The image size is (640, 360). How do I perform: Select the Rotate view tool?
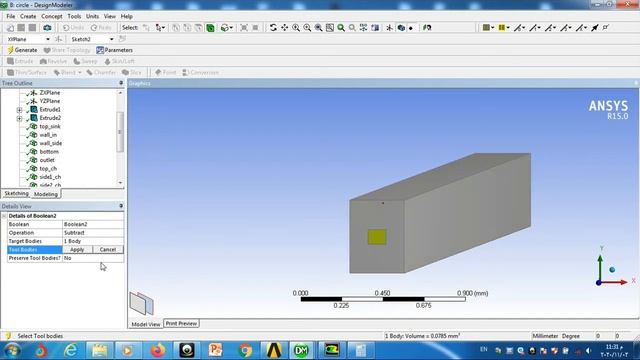[273, 27]
